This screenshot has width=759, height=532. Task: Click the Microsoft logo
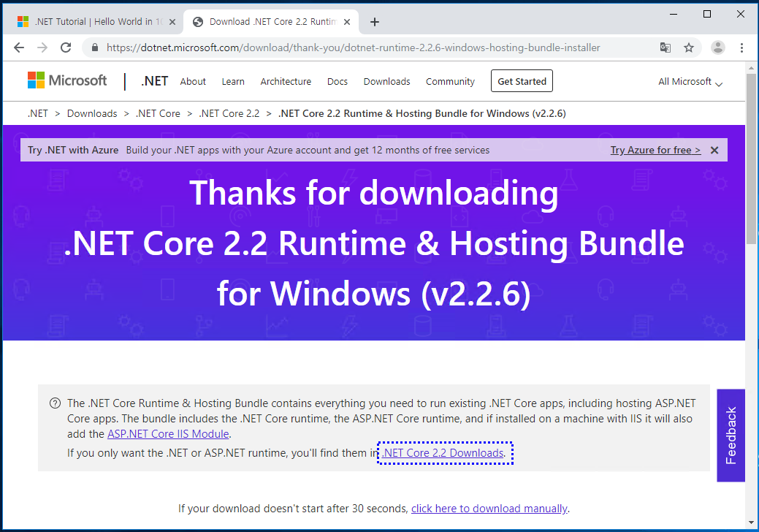pos(67,80)
